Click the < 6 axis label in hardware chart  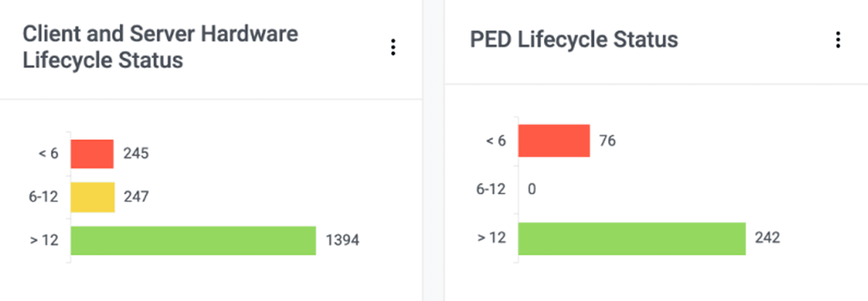49,153
